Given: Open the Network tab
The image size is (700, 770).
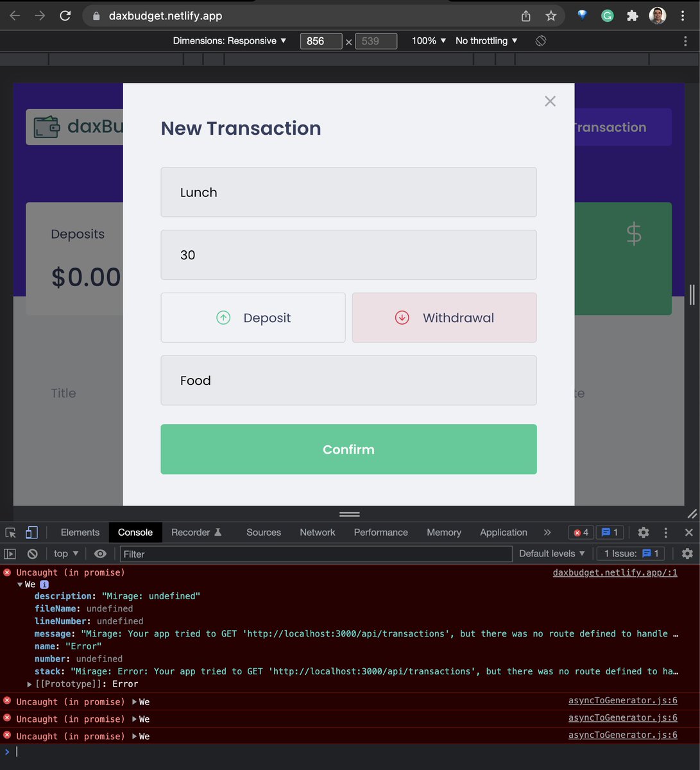Looking at the screenshot, I should point(318,533).
